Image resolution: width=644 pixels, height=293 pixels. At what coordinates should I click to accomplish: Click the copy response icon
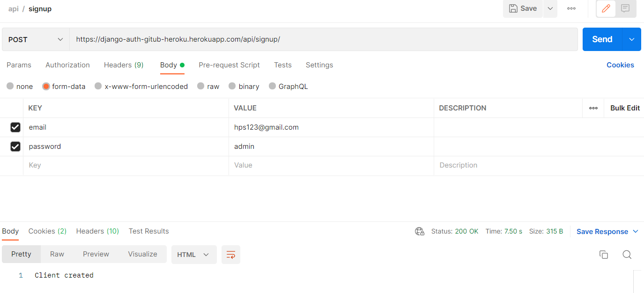point(604,254)
